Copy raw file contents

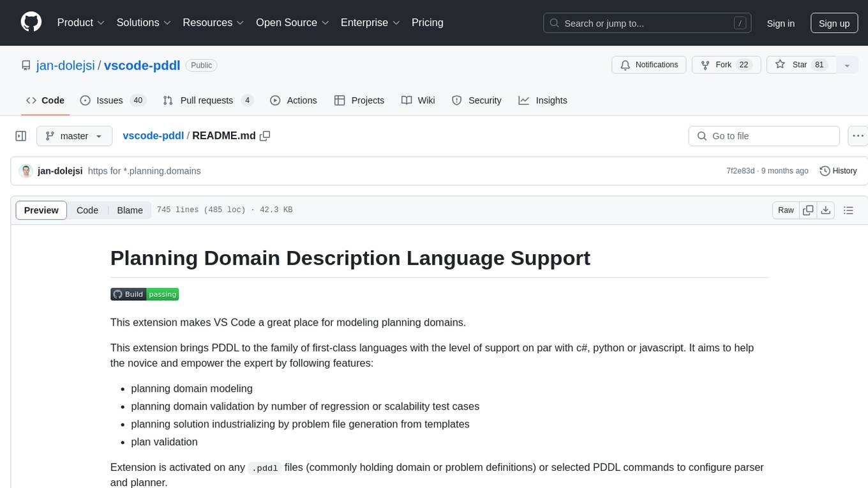[809, 210]
